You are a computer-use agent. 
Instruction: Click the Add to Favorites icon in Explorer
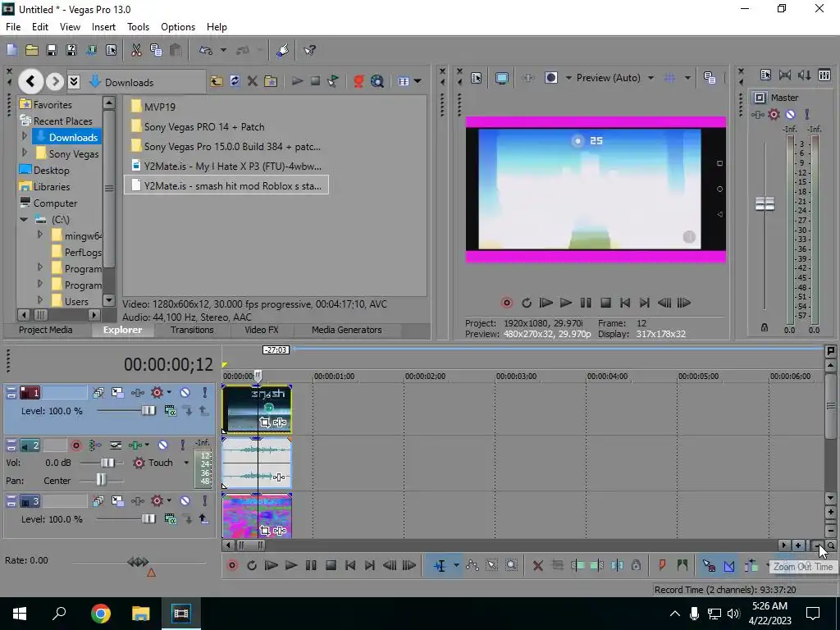click(271, 81)
